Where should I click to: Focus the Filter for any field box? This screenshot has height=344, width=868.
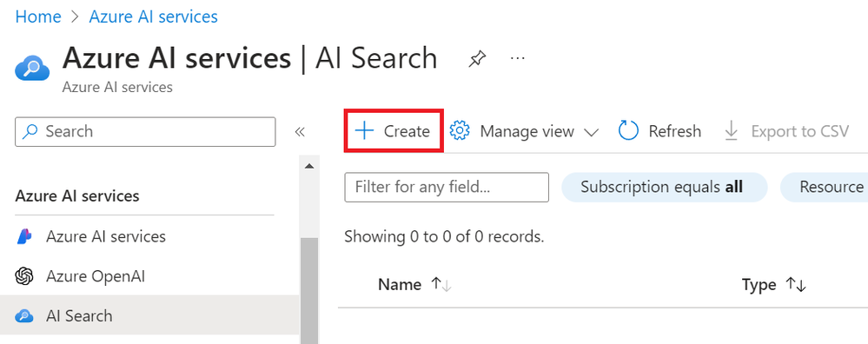coord(447,187)
